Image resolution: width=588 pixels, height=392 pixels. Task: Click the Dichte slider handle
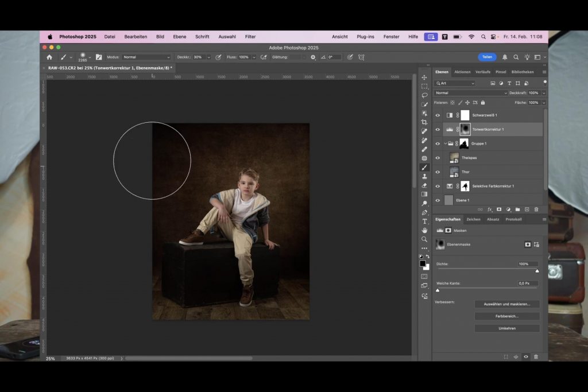coord(537,270)
